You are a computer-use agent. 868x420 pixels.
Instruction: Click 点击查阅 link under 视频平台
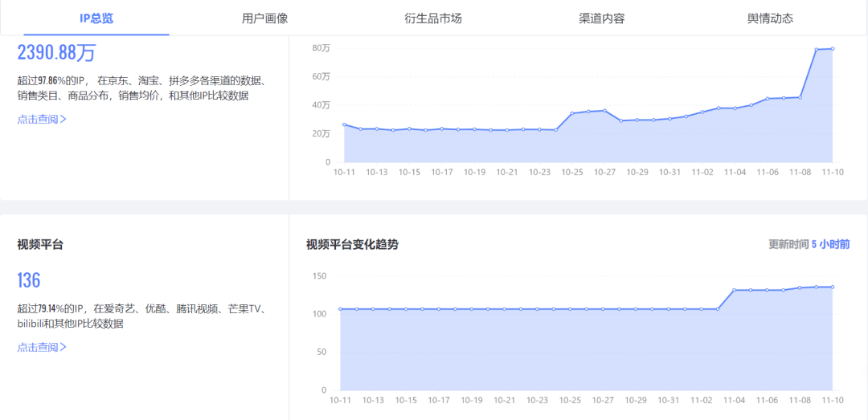[x=42, y=347]
